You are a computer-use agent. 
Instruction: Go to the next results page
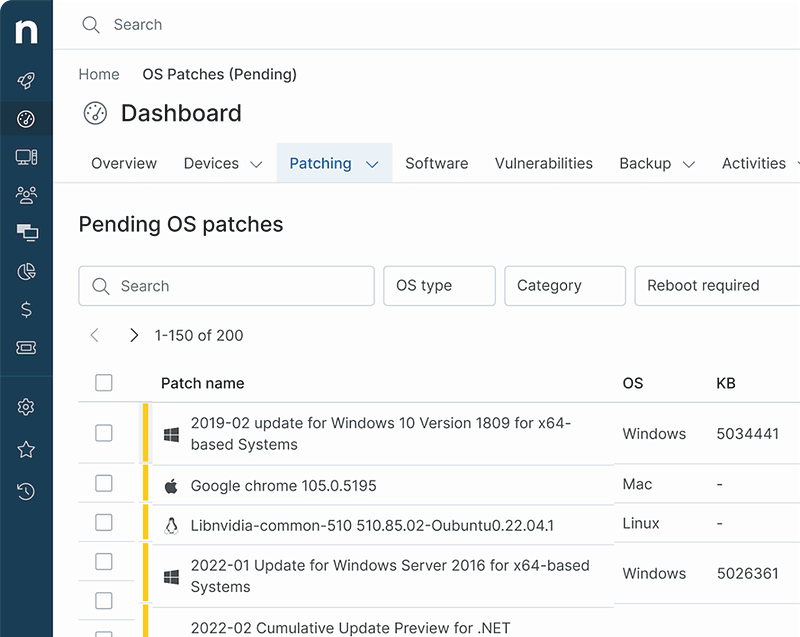(134, 335)
